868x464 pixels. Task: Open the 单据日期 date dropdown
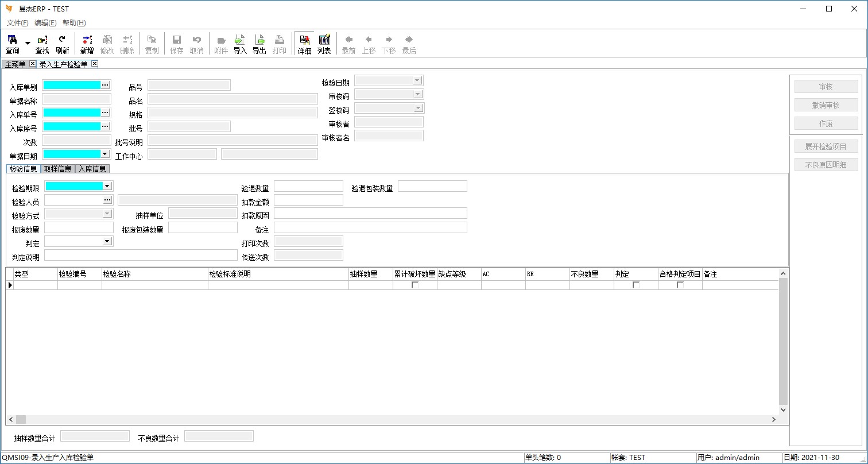click(x=104, y=154)
